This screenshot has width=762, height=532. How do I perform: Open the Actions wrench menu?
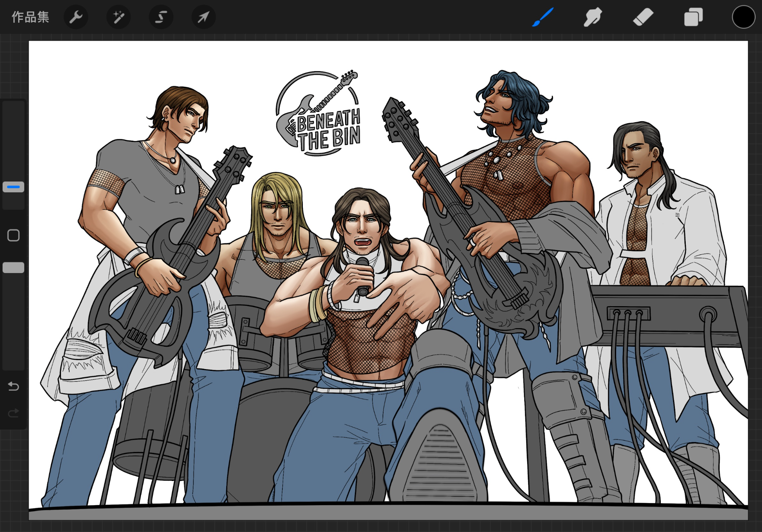click(76, 17)
